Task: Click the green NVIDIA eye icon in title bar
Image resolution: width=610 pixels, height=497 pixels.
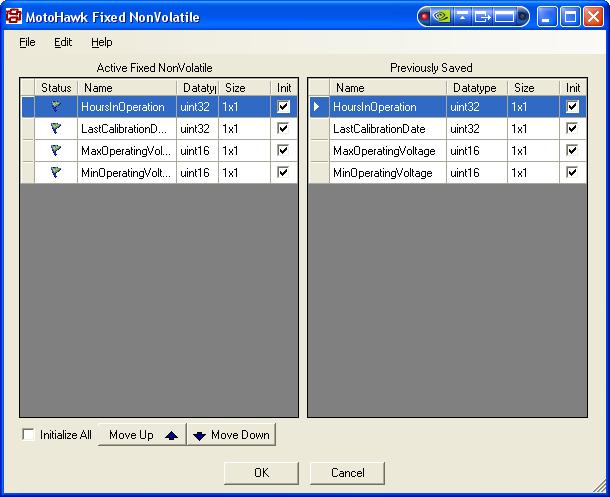Action: click(441, 17)
